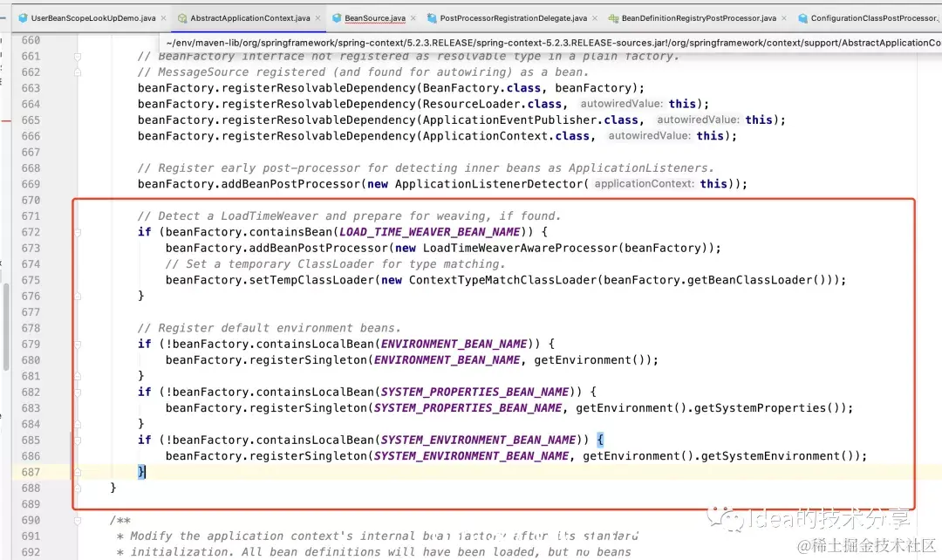Click the file path tooltip text

click(553, 43)
